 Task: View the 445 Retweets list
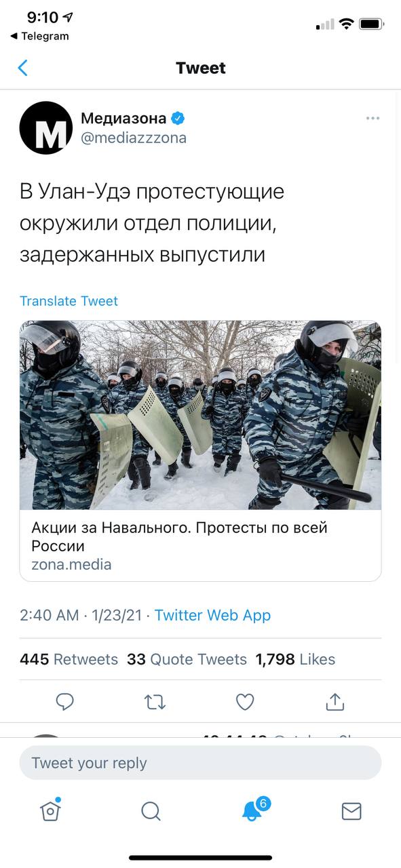69,659
